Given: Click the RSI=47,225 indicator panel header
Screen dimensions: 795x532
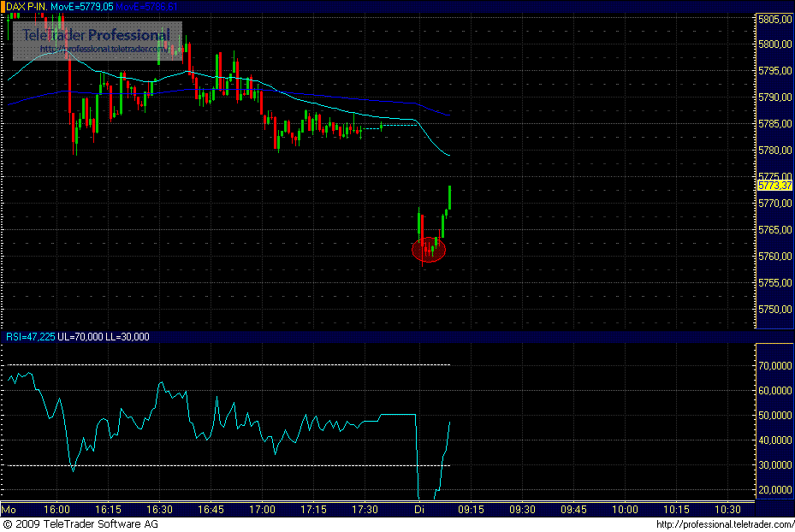Looking at the screenshot, I should 31,337.
